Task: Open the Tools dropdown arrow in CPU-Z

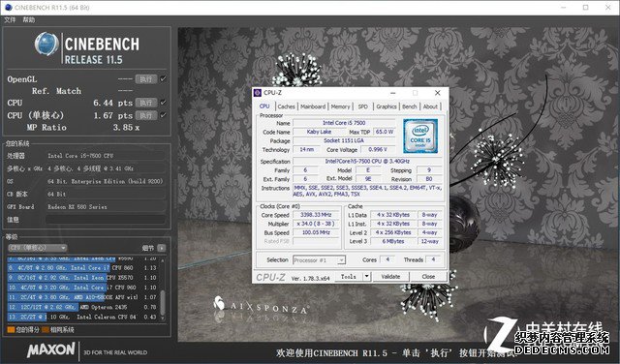Action: coord(367,277)
